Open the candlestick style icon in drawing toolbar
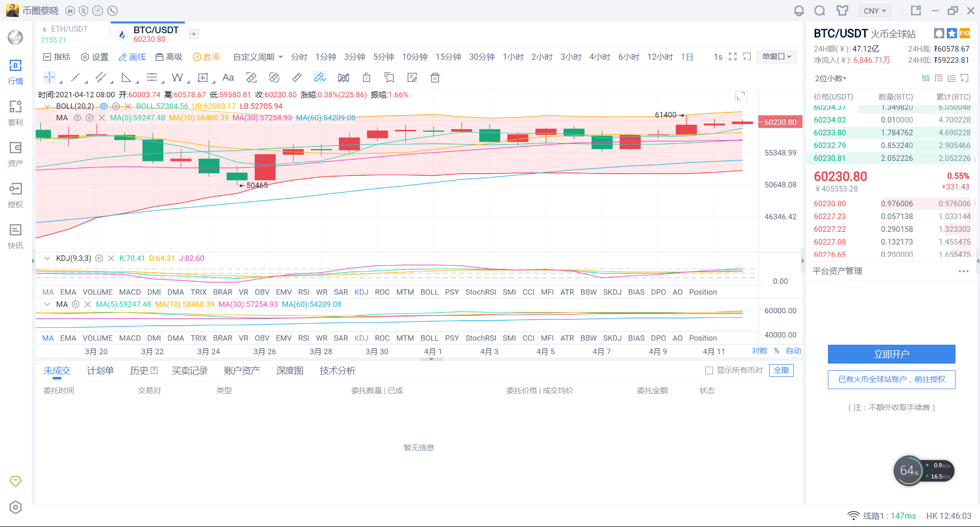This screenshot has height=527, width=980. click(344, 78)
